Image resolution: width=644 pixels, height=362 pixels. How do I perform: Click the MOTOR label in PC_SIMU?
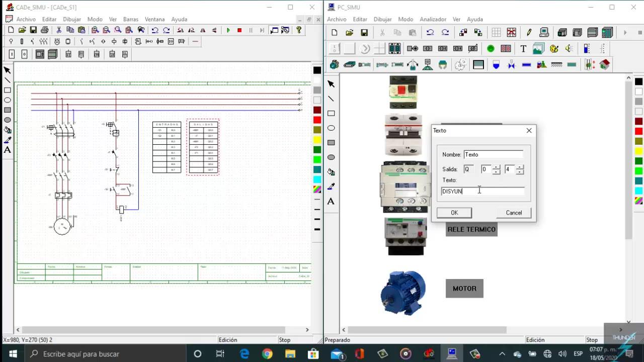click(x=464, y=289)
